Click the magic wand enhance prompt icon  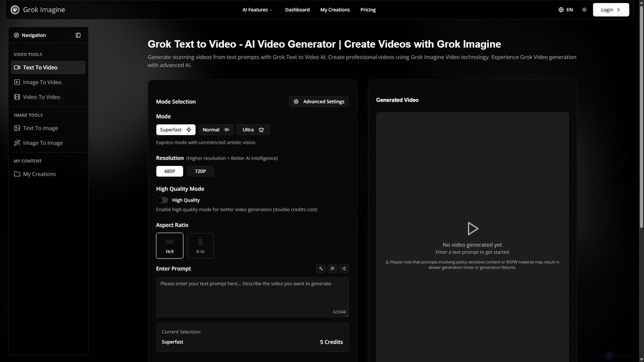[x=332, y=268]
